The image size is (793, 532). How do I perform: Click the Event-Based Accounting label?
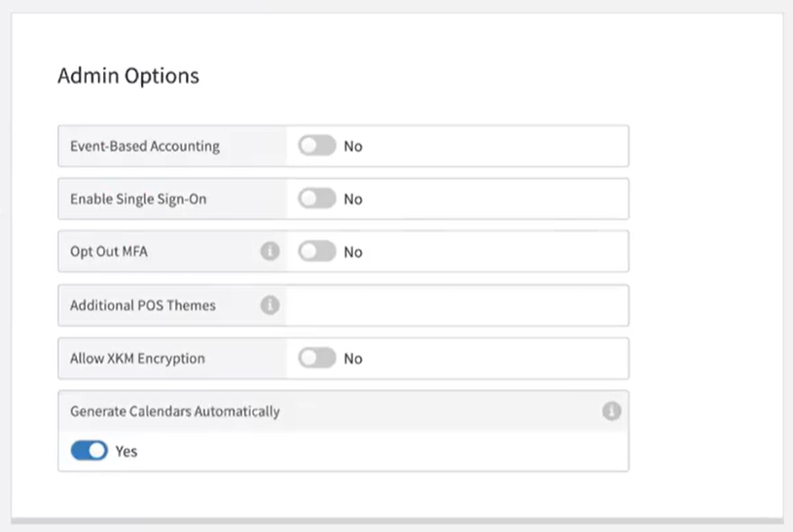point(145,146)
